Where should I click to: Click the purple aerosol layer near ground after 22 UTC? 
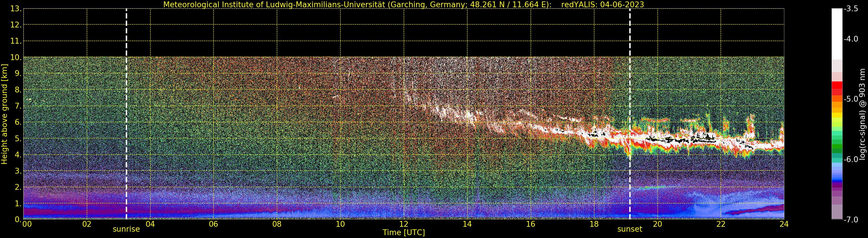[755, 210]
